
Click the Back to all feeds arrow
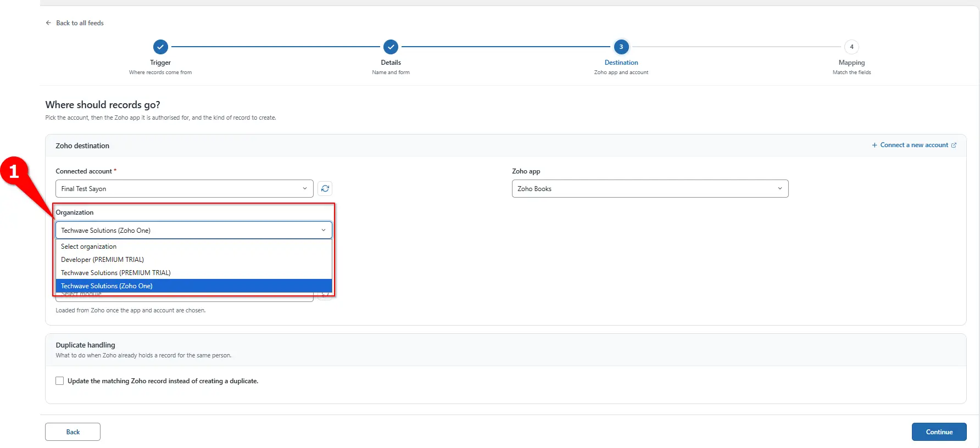point(48,23)
